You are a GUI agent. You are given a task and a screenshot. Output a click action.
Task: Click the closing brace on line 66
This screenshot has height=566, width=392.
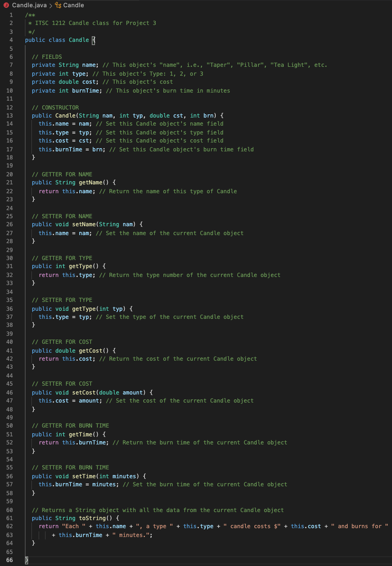coord(27,560)
